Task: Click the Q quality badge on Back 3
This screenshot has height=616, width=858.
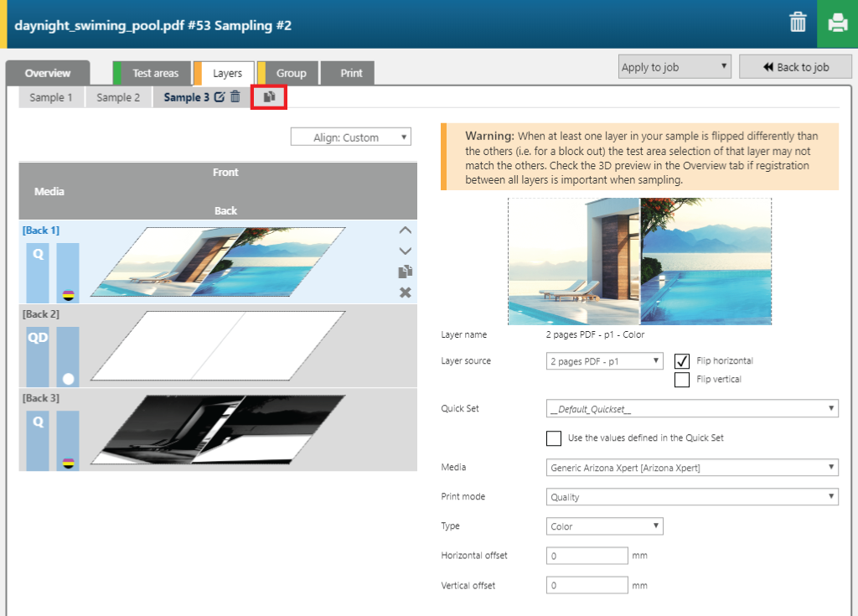Action: pos(38,440)
